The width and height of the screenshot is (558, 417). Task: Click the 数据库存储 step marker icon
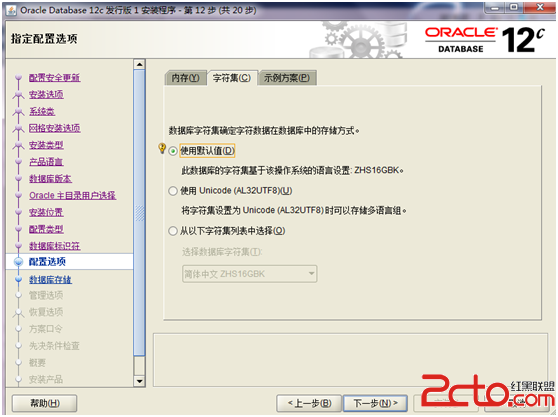pyautogui.click(x=19, y=280)
